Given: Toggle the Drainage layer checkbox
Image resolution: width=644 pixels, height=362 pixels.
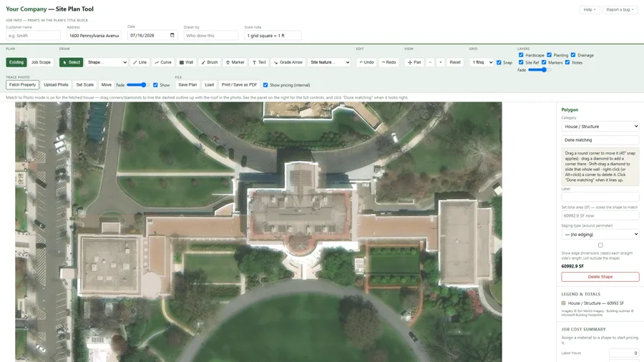Looking at the screenshot, I should click(x=573, y=55).
